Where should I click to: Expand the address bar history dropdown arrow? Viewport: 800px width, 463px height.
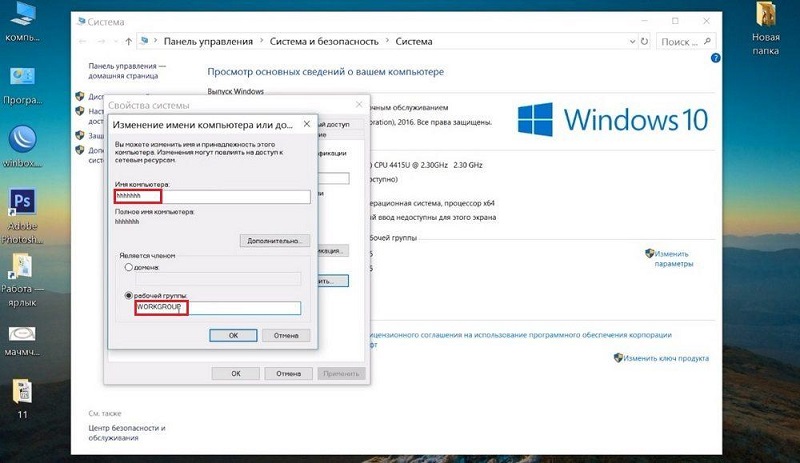[629, 42]
